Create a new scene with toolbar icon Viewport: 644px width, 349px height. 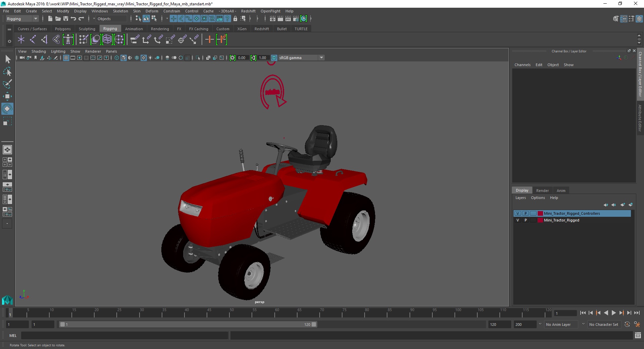[50, 19]
